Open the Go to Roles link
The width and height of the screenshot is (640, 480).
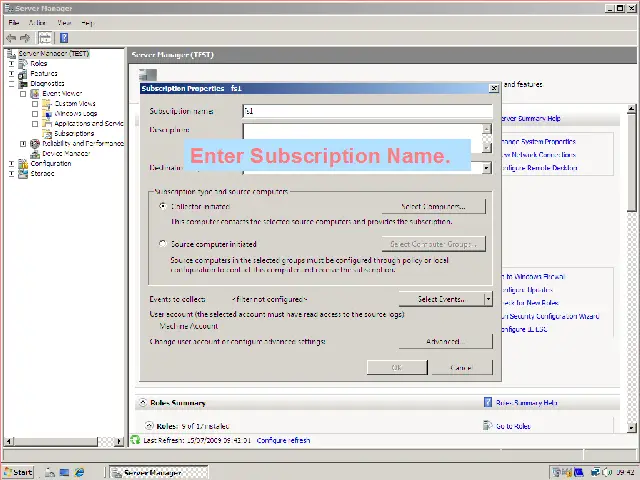[x=513, y=426]
